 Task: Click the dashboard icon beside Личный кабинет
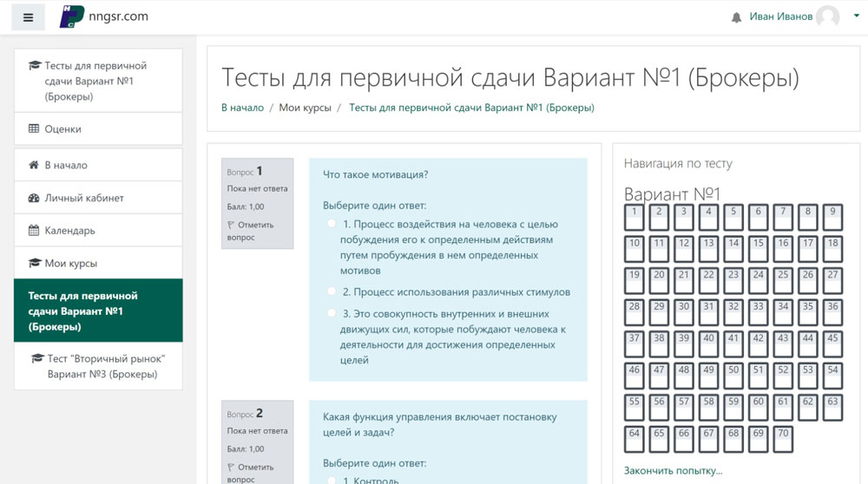pos(34,198)
